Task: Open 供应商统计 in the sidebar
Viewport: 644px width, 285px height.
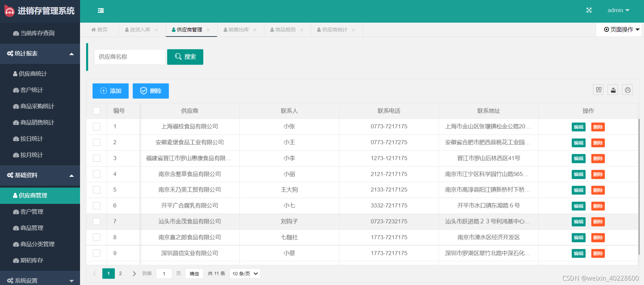Action: 40,74
